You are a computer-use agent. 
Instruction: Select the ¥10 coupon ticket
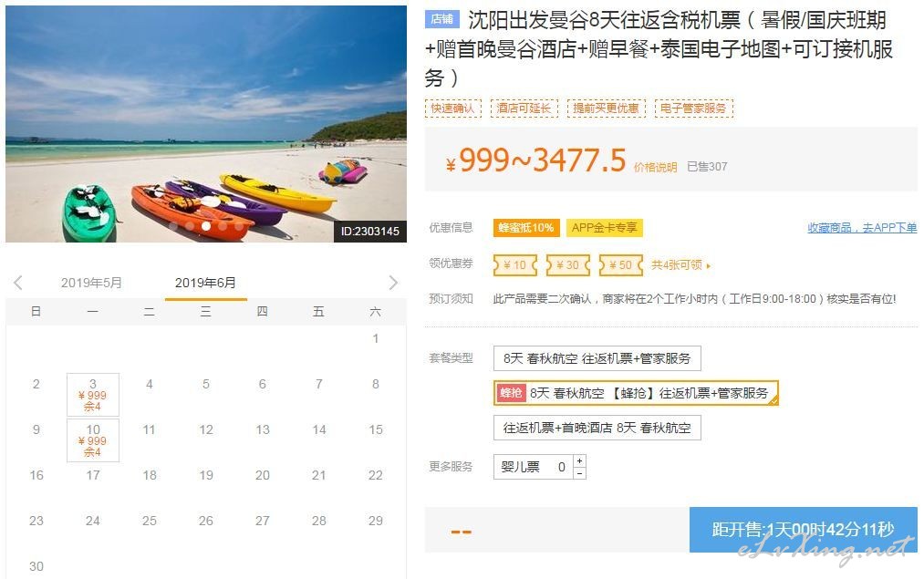(515, 265)
